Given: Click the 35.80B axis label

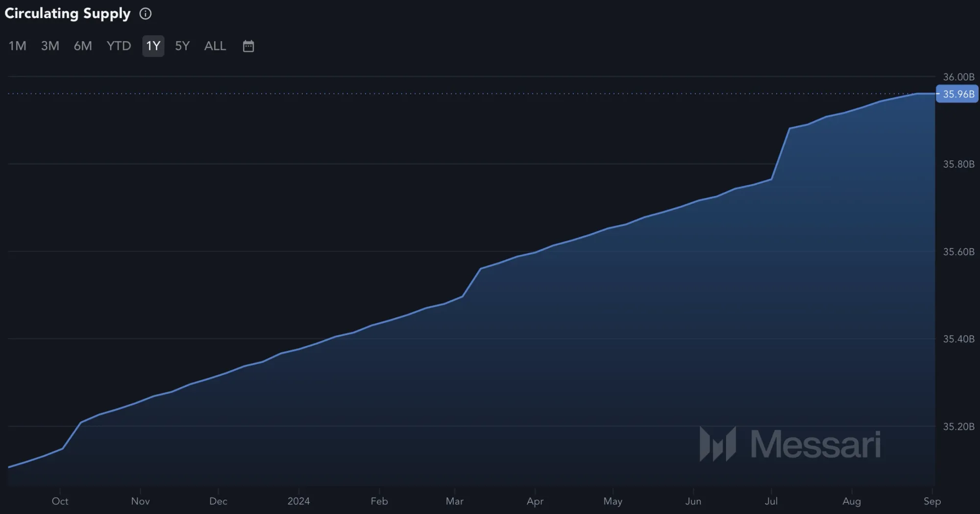Looking at the screenshot, I should pyautogui.click(x=958, y=164).
